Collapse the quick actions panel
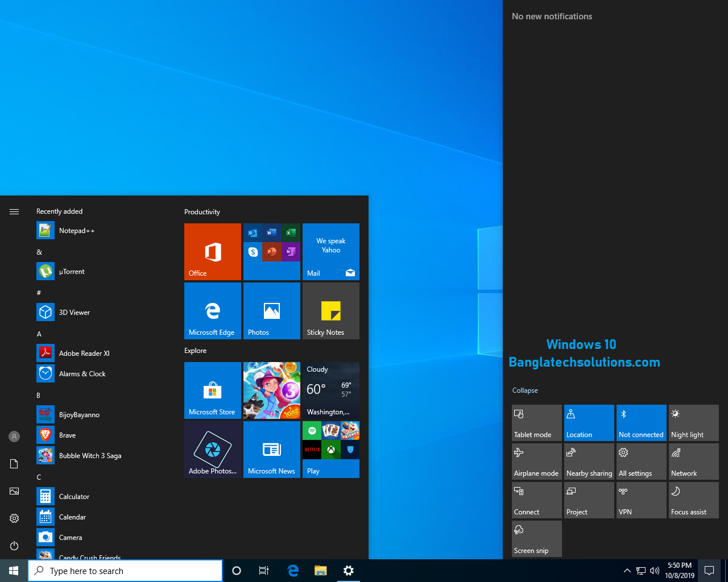Image resolution: width=728 pixels, height=582 pixels. click(525, 390)
